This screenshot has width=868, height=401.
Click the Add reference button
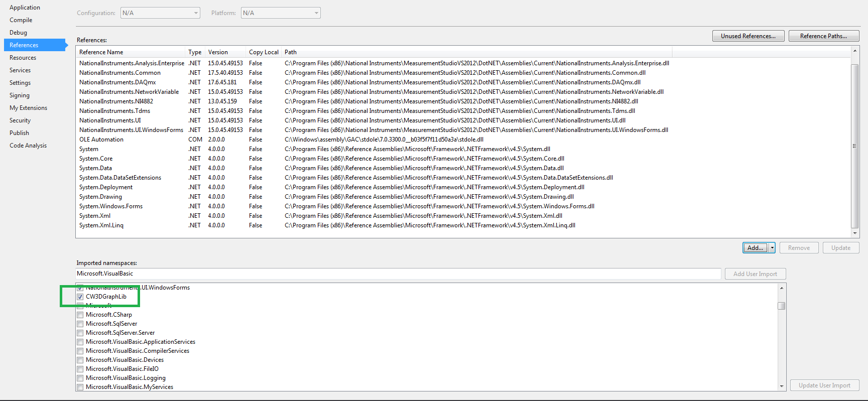tap(755, 248)
